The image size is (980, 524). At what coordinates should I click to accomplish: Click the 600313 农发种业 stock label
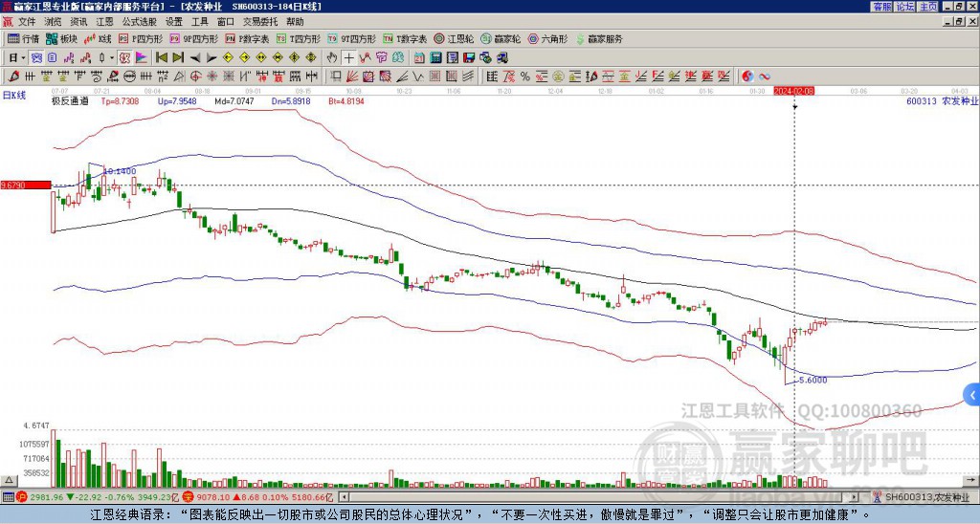click(942, 100)
